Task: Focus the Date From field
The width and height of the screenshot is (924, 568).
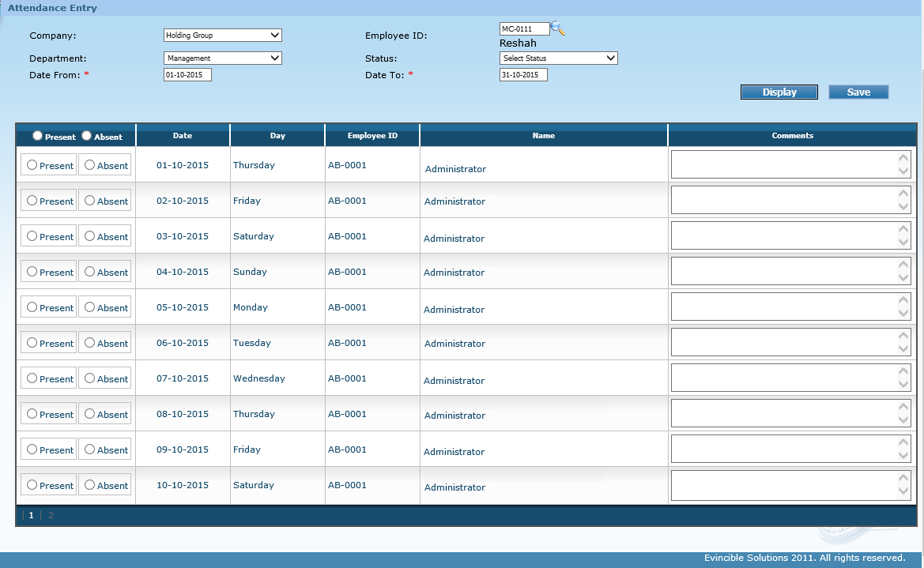Action: [x=187, y=75]
